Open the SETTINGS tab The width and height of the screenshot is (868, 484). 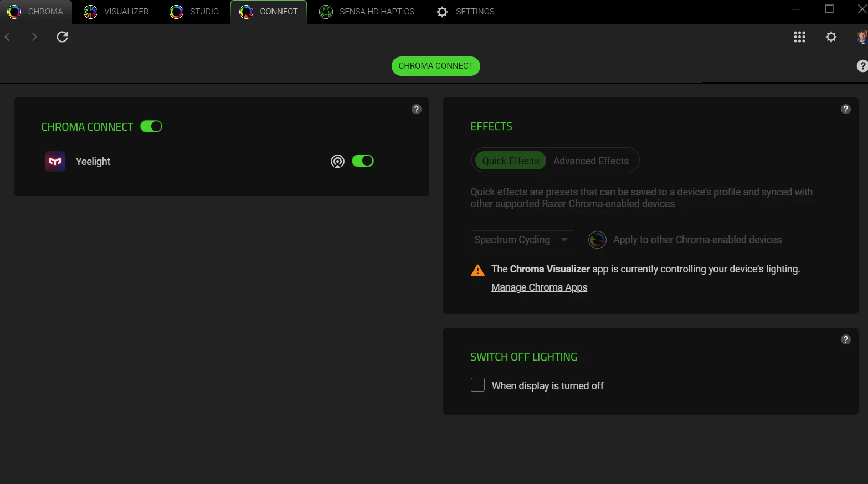(466, 12)
